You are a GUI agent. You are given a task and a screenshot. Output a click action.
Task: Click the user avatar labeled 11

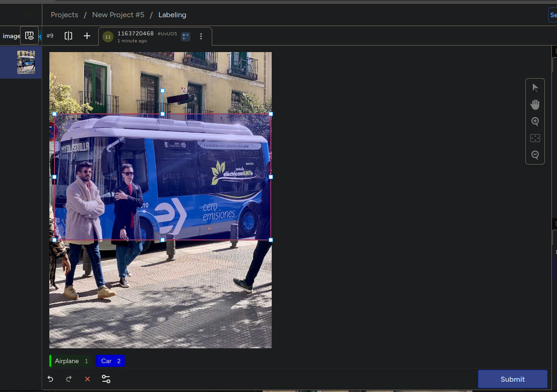108,37
